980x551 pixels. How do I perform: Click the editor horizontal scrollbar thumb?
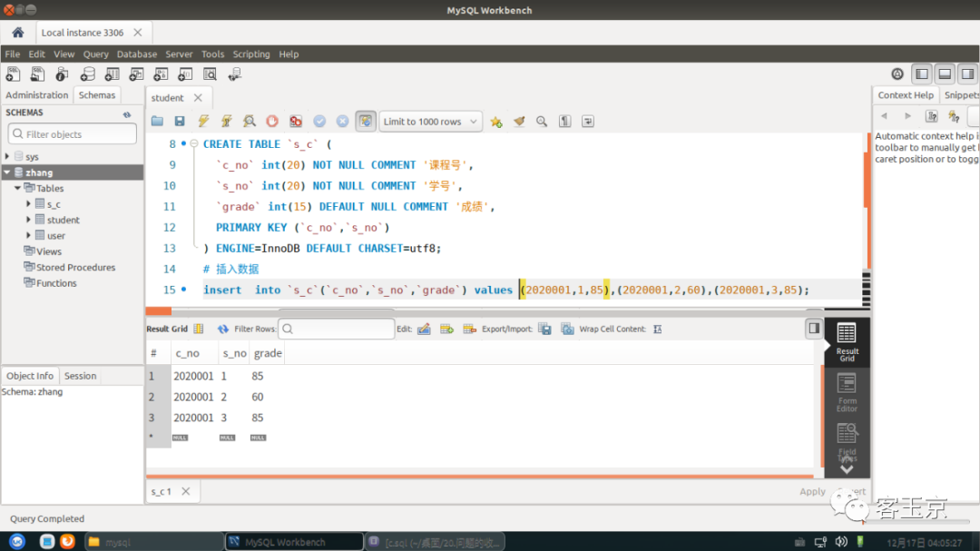pyautogui.click(x=159, y=310)
